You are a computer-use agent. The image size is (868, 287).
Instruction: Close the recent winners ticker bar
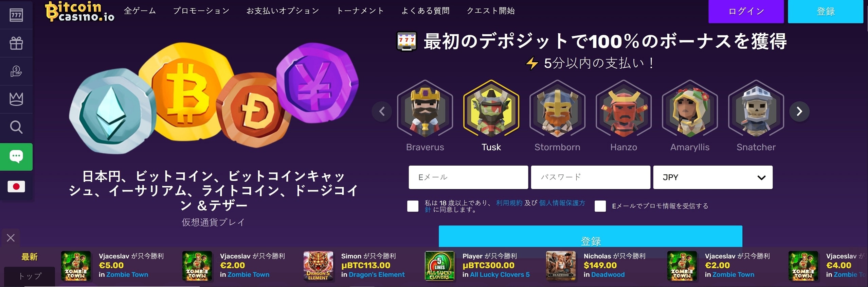[x=11, y=238]
